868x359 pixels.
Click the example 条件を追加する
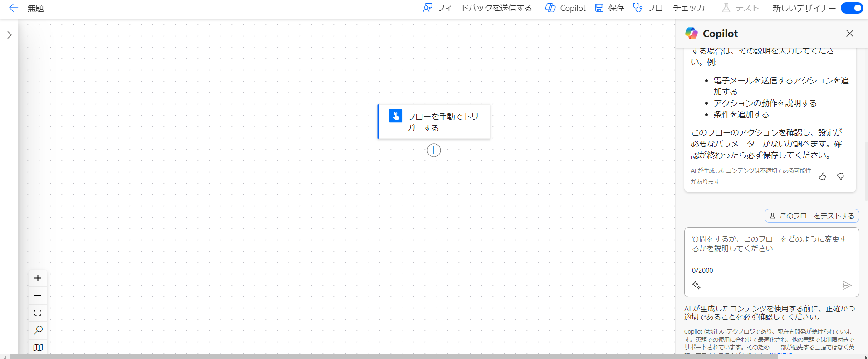click(741, 114)
